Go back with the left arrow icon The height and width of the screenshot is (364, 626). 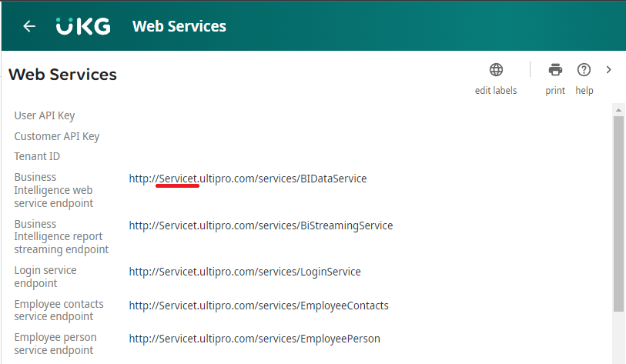pyautogui.click(x=29, y=26)
